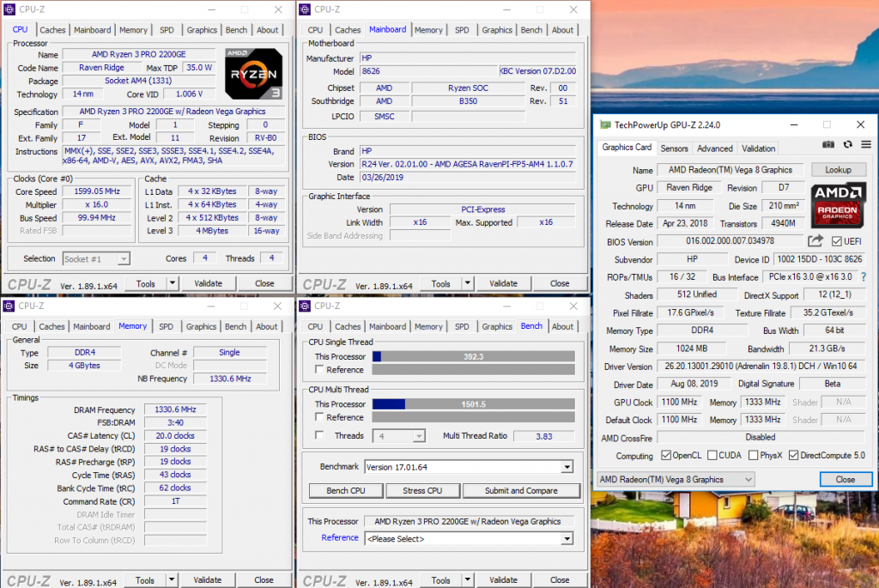Click the Core Speed 1599.05 MHz field
879x588 pixels.
[96, 191]
